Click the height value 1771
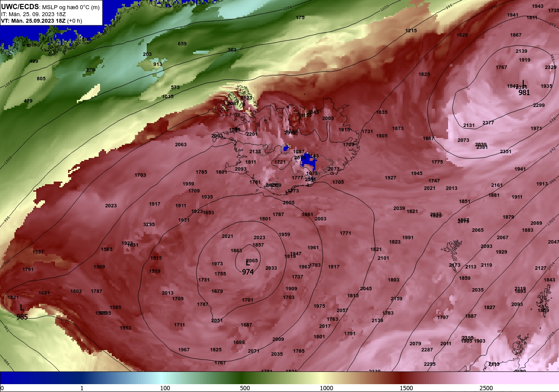The image size is (559, 392). 345,233
